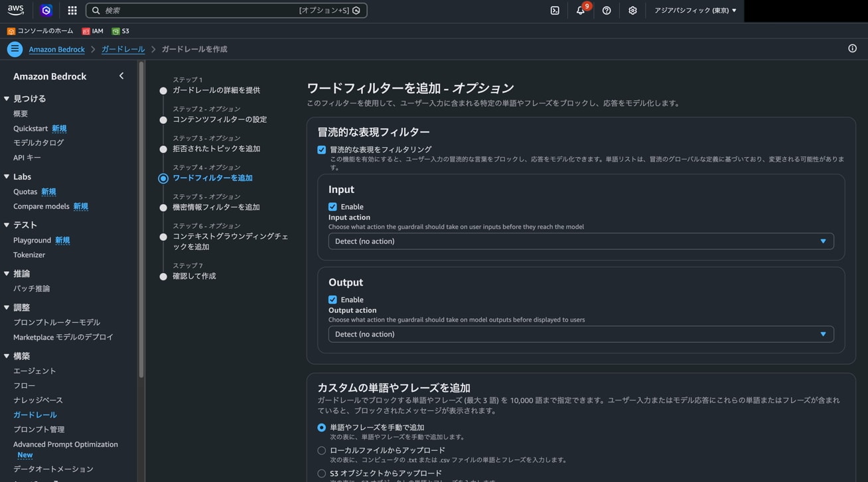Select 単語やフレーズを手動で追加 radio
Viewport: 868px width, 482px height.
(322, 428)
